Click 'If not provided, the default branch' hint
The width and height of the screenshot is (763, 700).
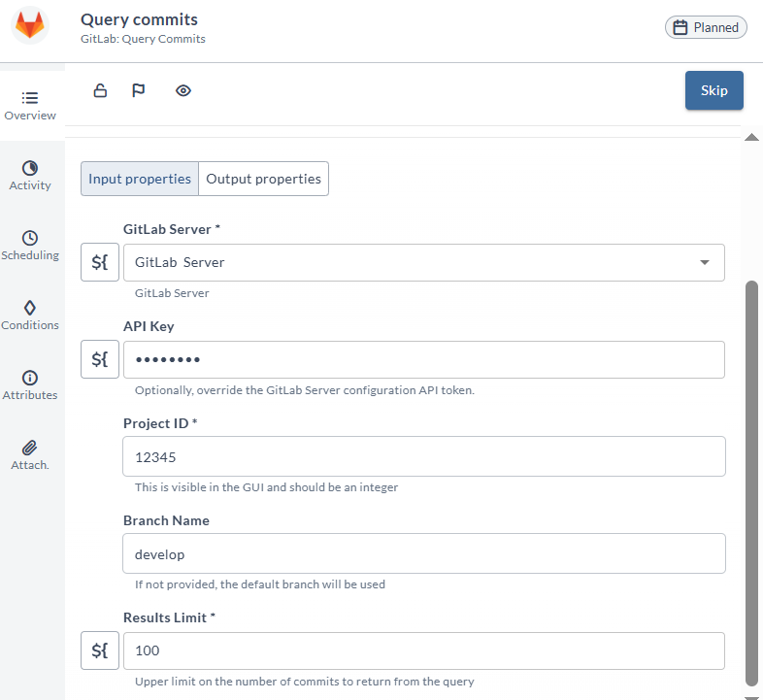[x=260, y=584]
